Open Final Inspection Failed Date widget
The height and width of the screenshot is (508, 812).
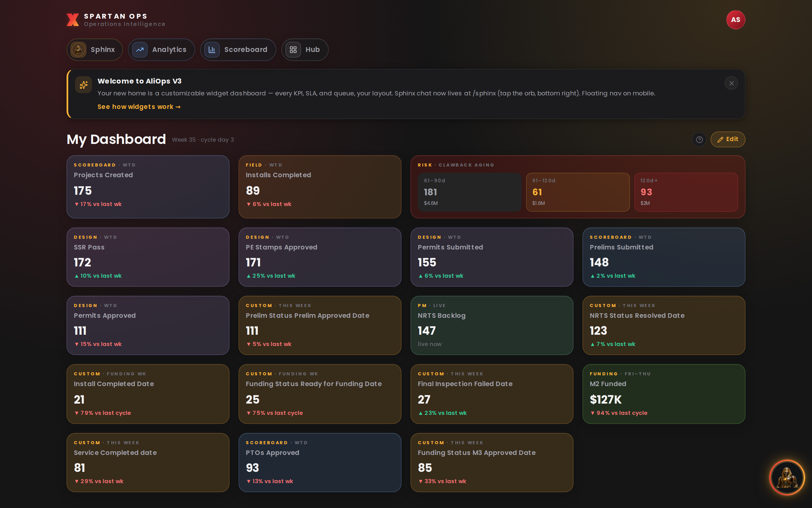coord(491,394)
